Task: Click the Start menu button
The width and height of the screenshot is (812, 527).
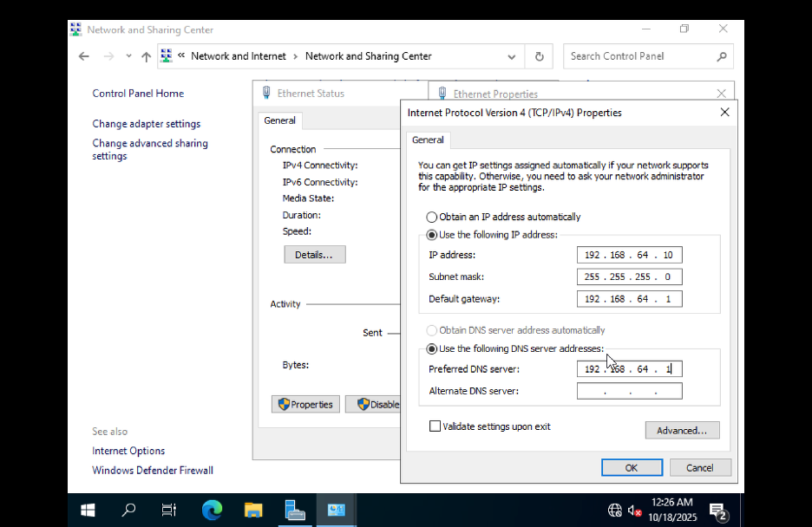Action: pos(87,510)
